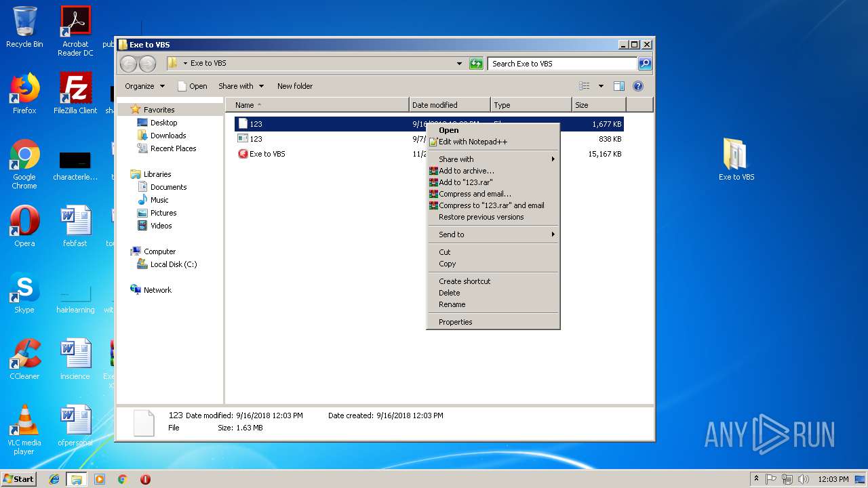Viewport: 868px width, 488px height.
Task: Choose Cut in the context menu
Action: [x=493, y=252]
